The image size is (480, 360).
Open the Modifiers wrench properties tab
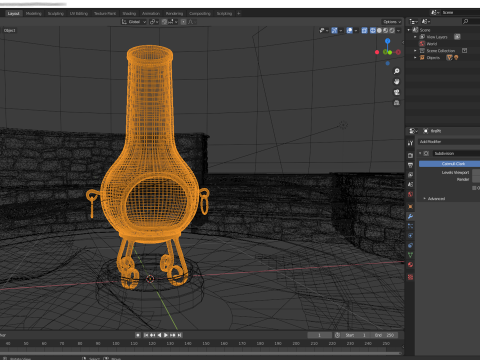(x=410, y=216)
